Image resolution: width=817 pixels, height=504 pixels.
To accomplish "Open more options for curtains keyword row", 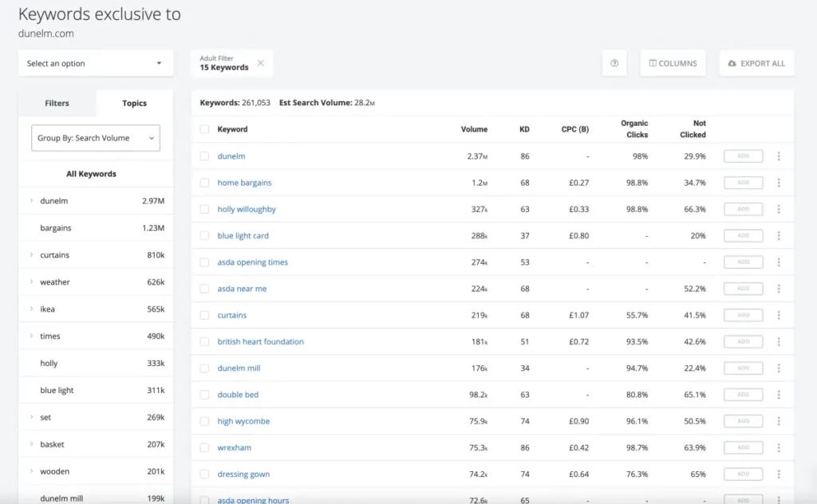I will [779, 315].
